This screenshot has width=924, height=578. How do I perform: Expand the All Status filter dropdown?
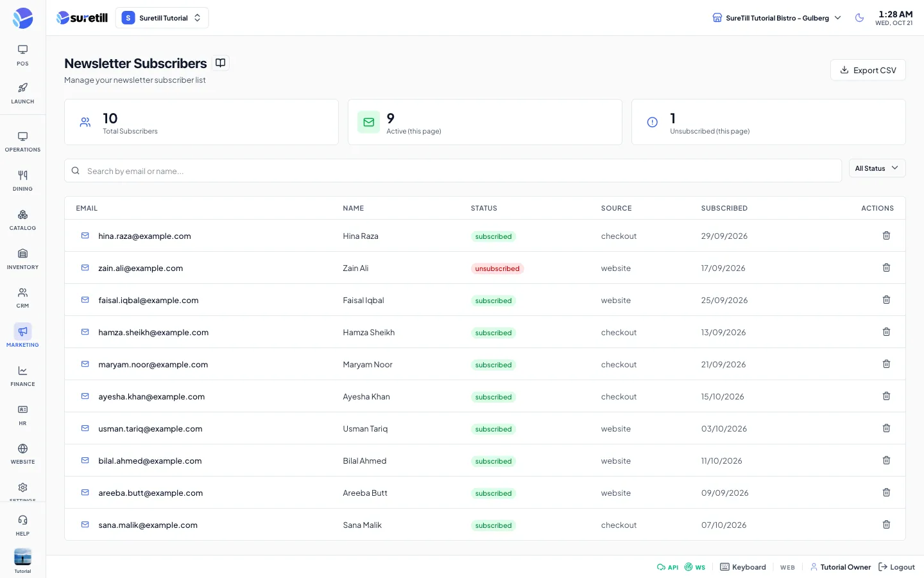point(877,168)
